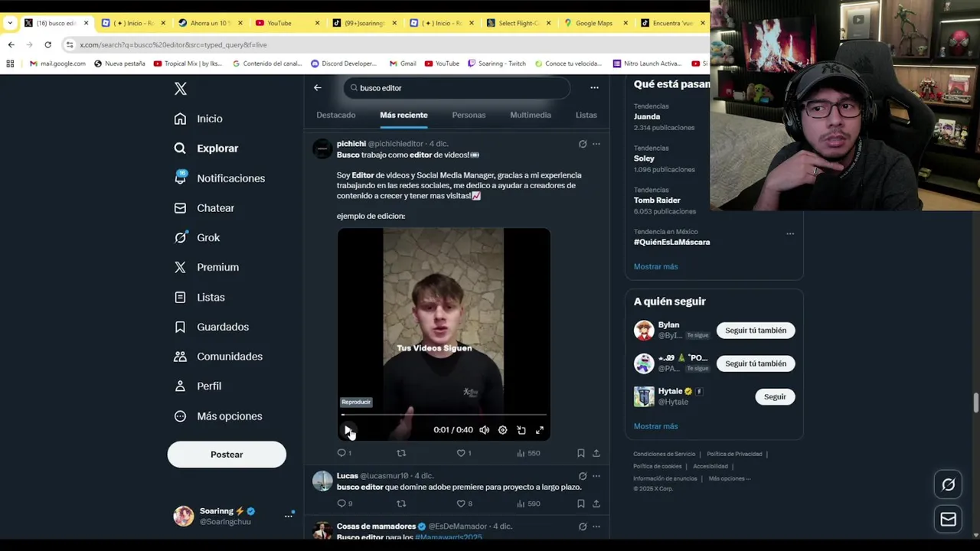The width and height of the screenshot is (980, 551).
Task: Switch to the Personas tab
Action: pos(469,115)
